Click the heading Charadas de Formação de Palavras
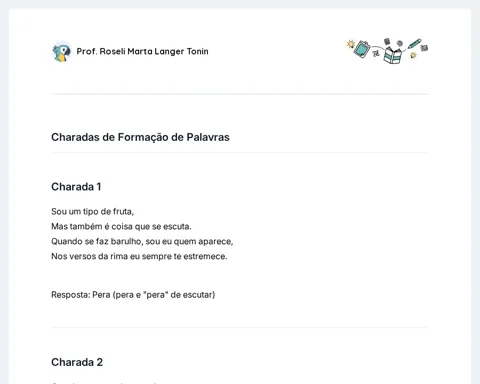Image resolution: width=480 pixels, height=384 pixels. tap(140, 137)
